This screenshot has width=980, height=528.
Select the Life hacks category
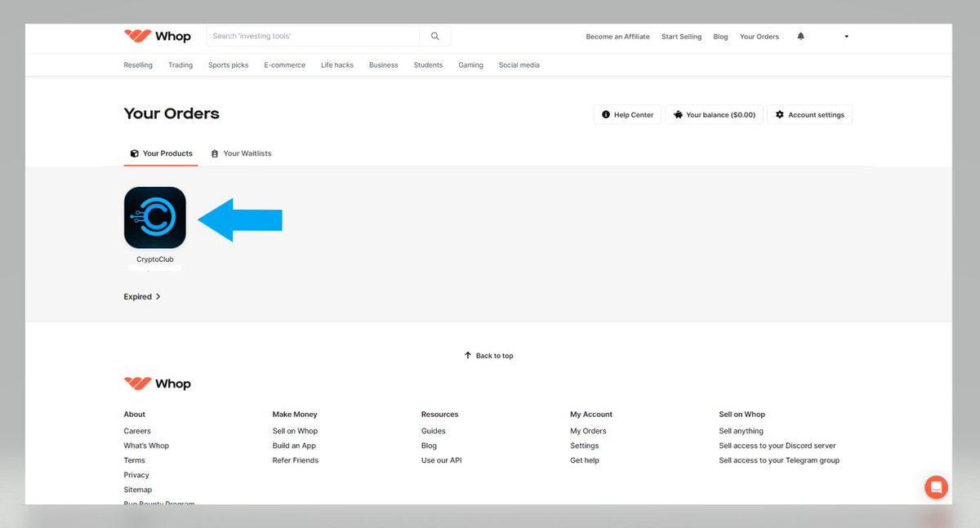pyautogui.click(x=337, y=65)
